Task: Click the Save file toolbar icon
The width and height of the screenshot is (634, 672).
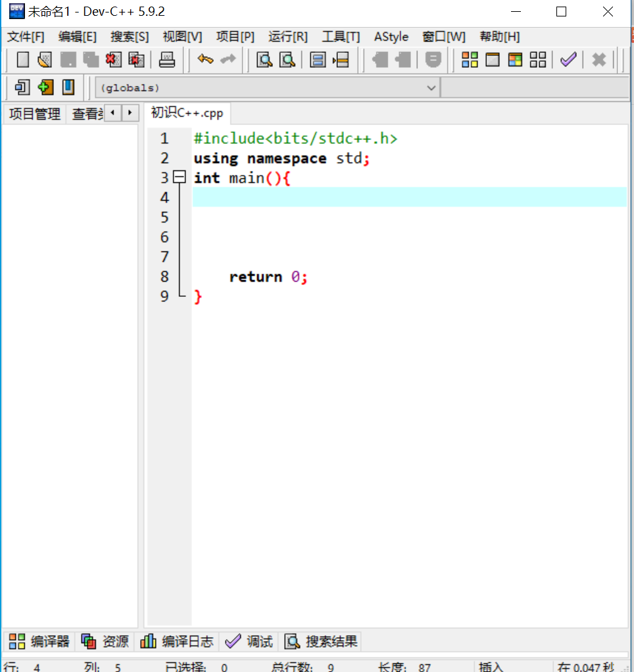Action: click(x=68, y=60)
